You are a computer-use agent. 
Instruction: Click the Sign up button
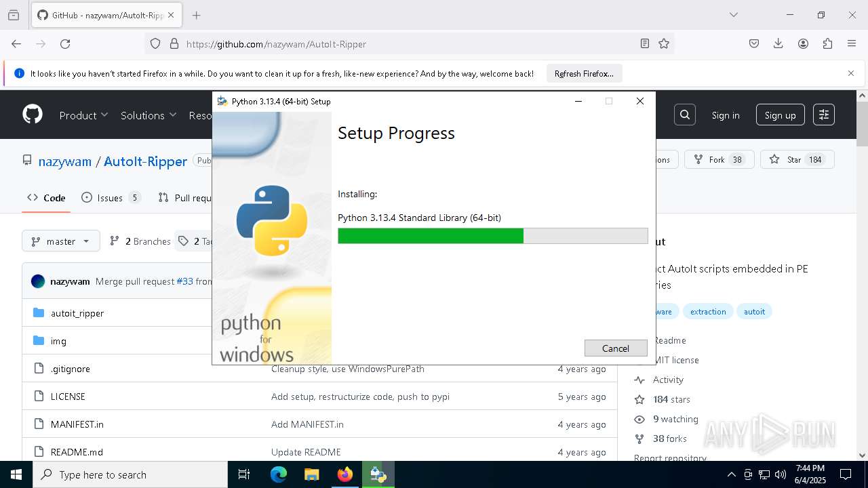[781, 115]
